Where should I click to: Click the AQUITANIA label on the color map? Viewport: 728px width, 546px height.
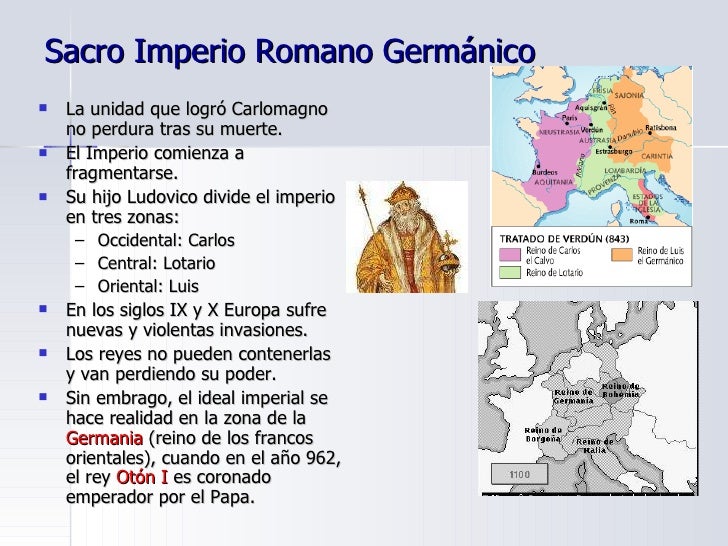(553, 182)
